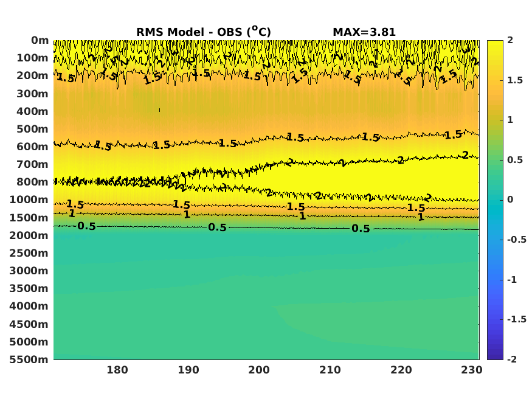Click the rightmost '2' label on the 700m contour

[465, 155]
